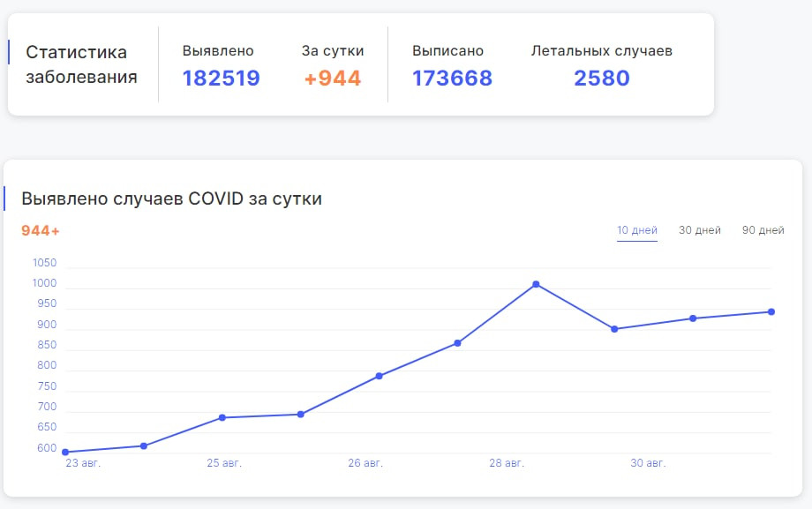
Task: Click the last data point on the chart
Action: tap(771, 311)
